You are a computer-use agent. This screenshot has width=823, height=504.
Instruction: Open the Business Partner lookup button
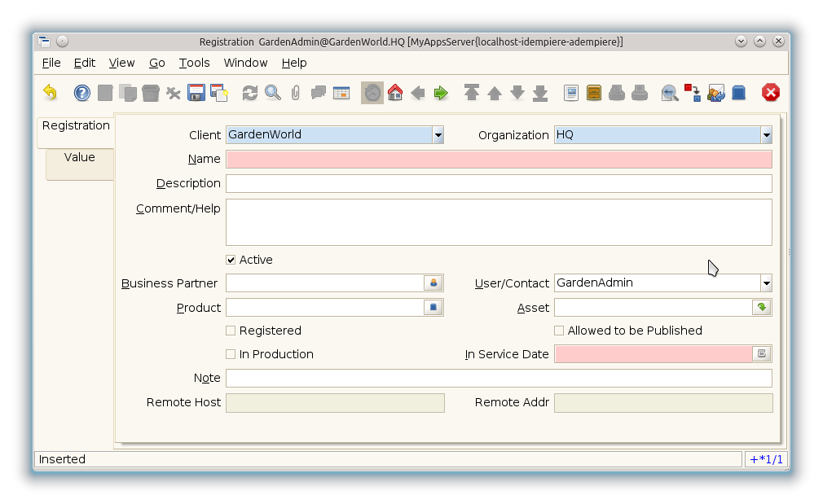pos(434,283)
